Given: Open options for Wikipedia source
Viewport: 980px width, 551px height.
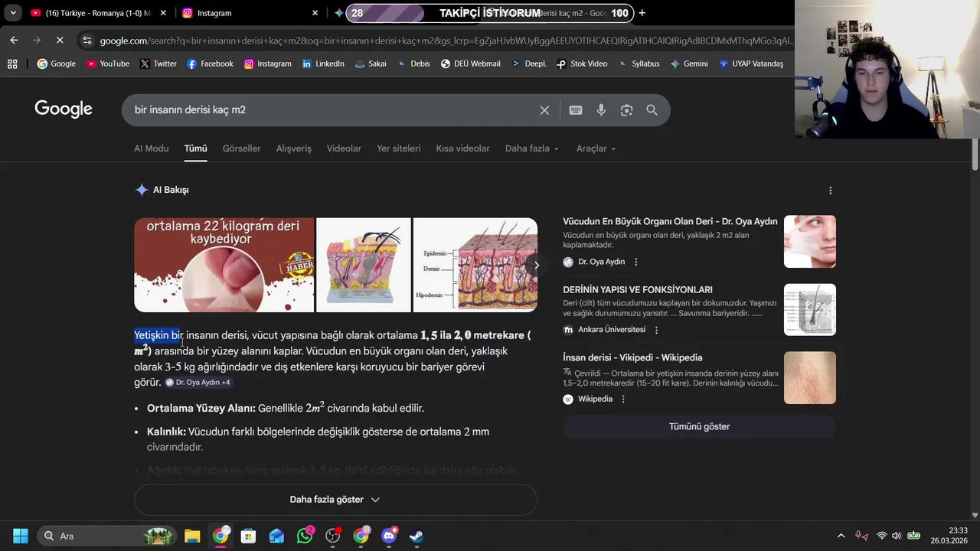Looking at the screenshot, I should click(623, 399).
